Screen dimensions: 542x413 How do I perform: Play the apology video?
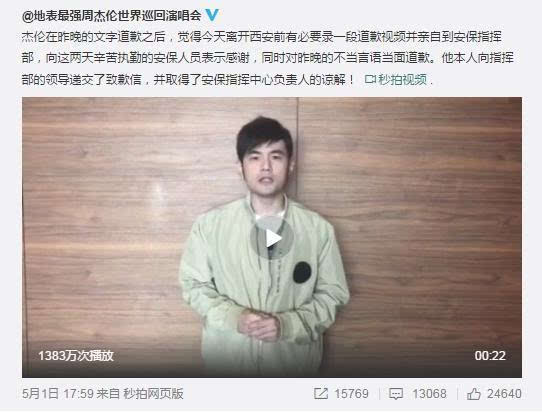point(272,238)
